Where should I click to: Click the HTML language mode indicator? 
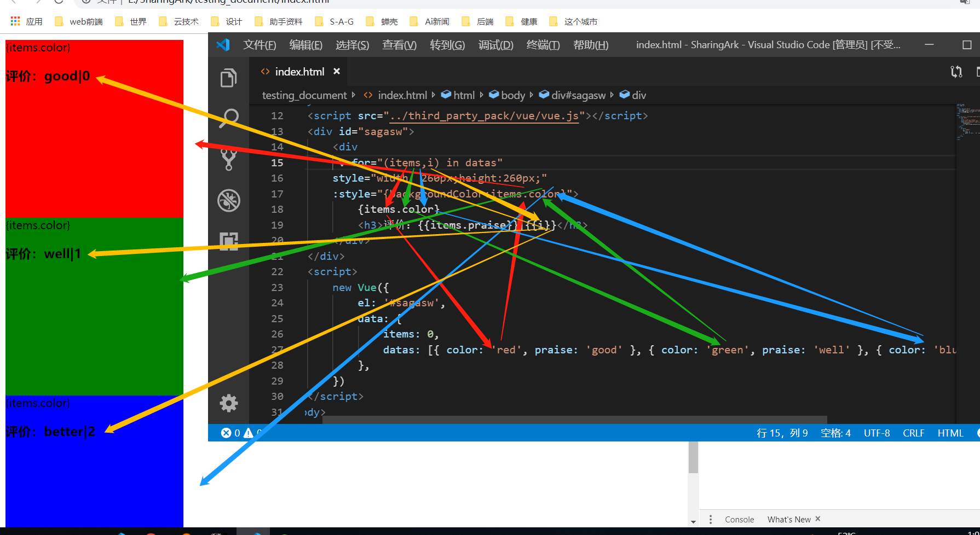pyautogui.click(x=950, y=433)
